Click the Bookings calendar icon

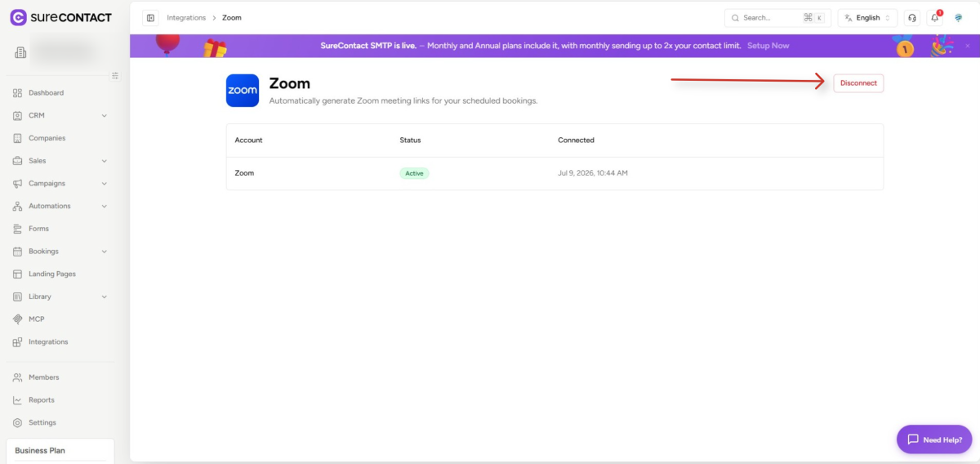[17, 252]
